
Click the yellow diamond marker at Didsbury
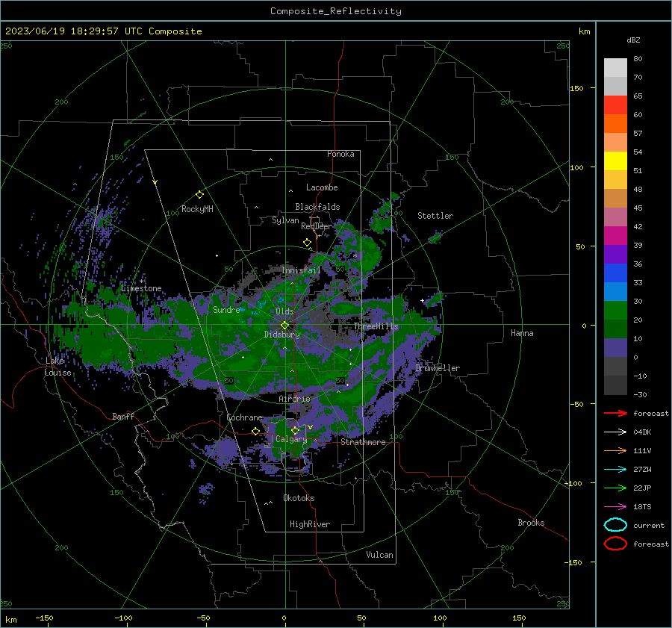(284, 326)
